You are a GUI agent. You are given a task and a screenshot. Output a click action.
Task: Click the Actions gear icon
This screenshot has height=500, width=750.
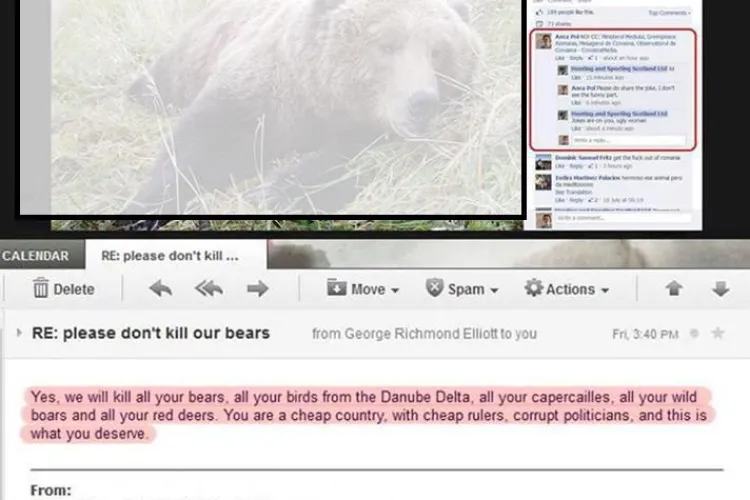pyautogui.click(x=534, y=288)
